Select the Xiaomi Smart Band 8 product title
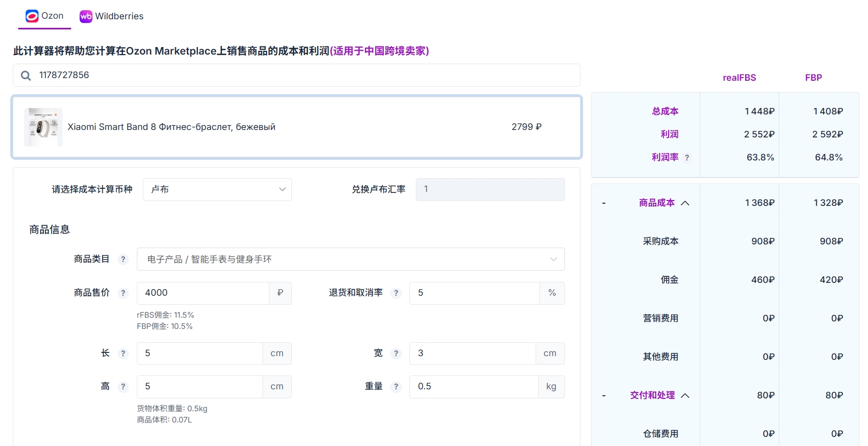The image size is (868, 446). pos(172,127)
